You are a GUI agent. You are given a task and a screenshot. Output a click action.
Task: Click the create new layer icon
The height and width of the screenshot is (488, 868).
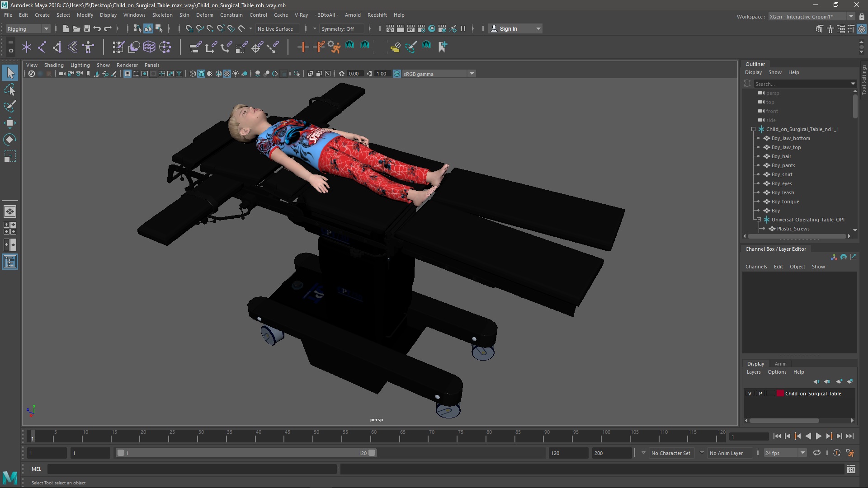(x=840, y=381)
